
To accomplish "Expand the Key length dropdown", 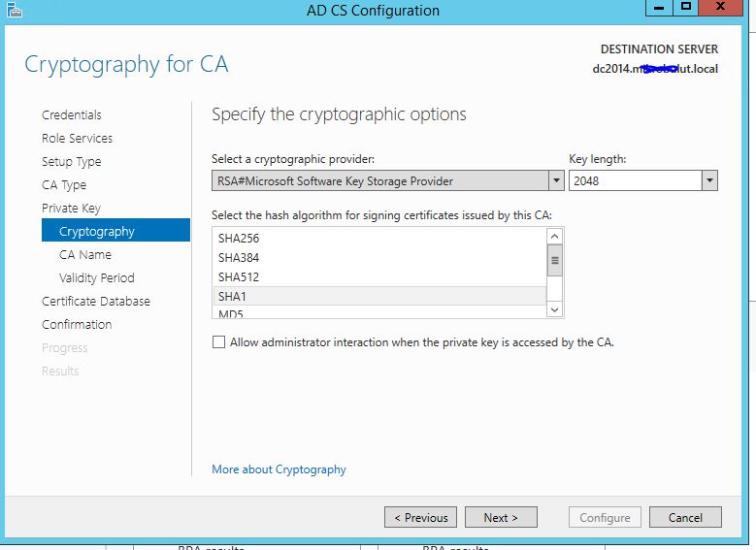I will 709,180.
